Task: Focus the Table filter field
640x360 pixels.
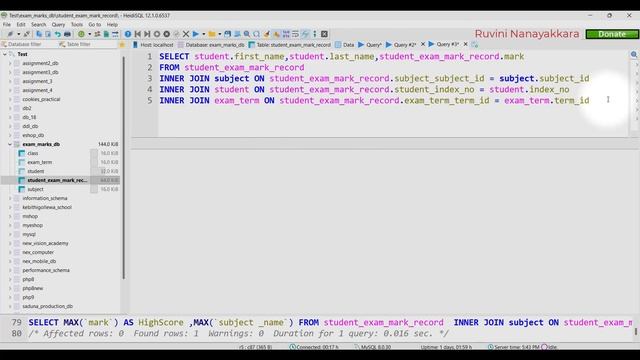Action: [x=88, y=44]
